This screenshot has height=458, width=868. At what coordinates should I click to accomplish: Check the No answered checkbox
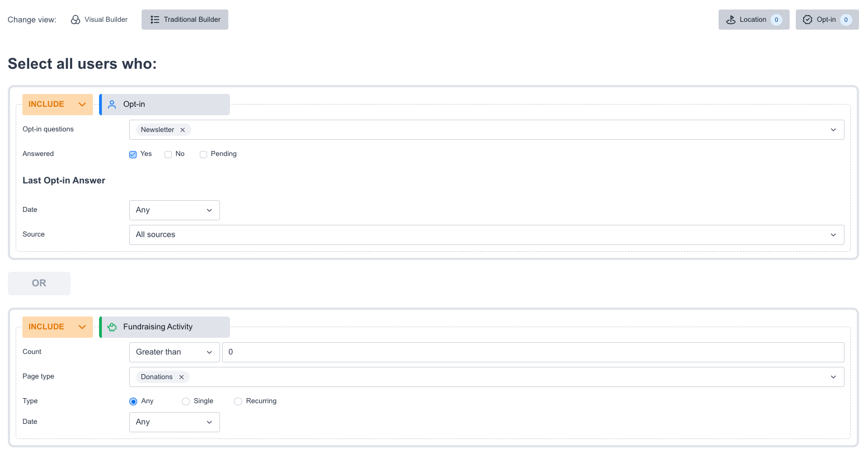(x=168, y=154)
